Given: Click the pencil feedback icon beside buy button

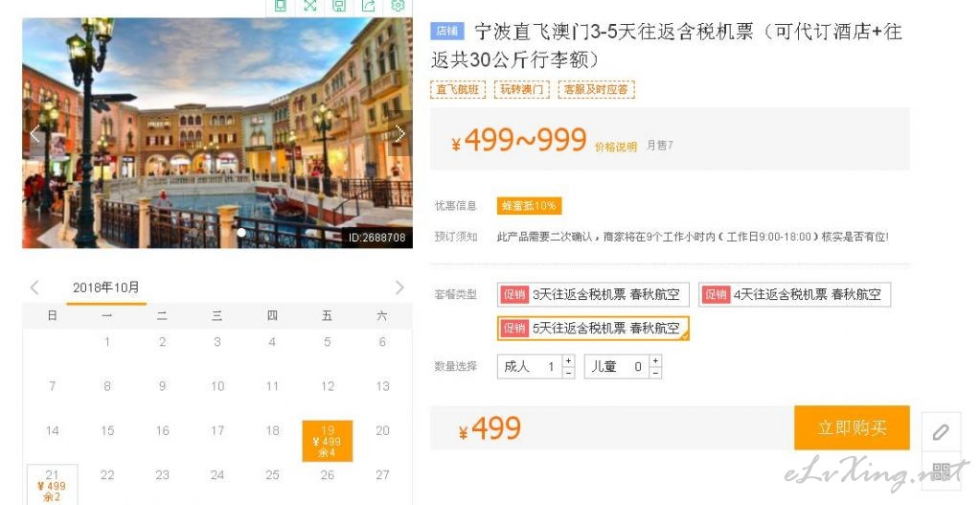Looking at the screenshot, I should pos(942,432).
